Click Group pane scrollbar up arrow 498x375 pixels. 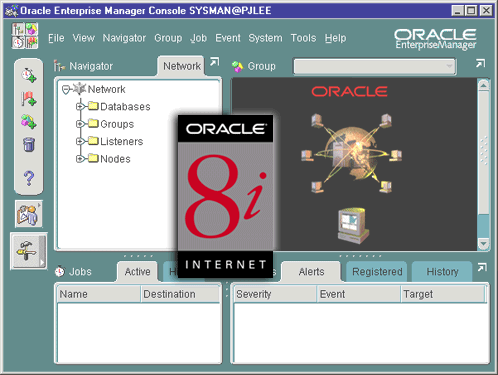(x=484, y=86)
